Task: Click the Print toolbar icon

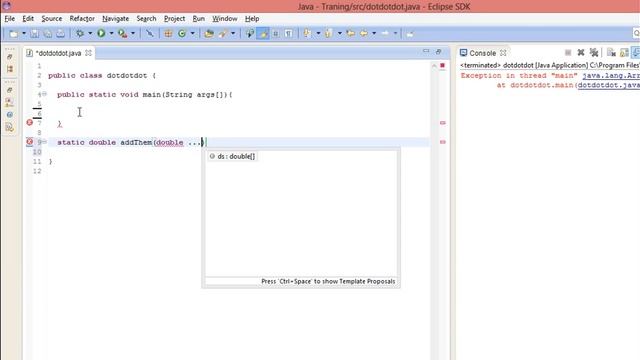Action: pos(60,33)
